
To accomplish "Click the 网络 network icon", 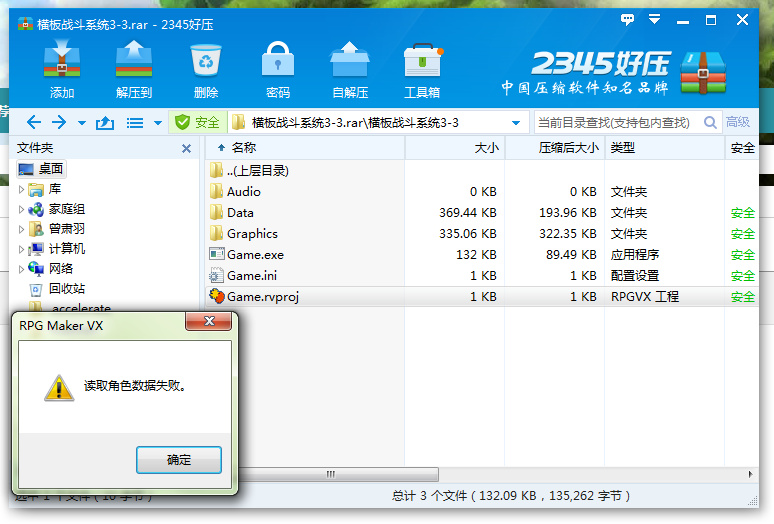I will pos(36,269).
